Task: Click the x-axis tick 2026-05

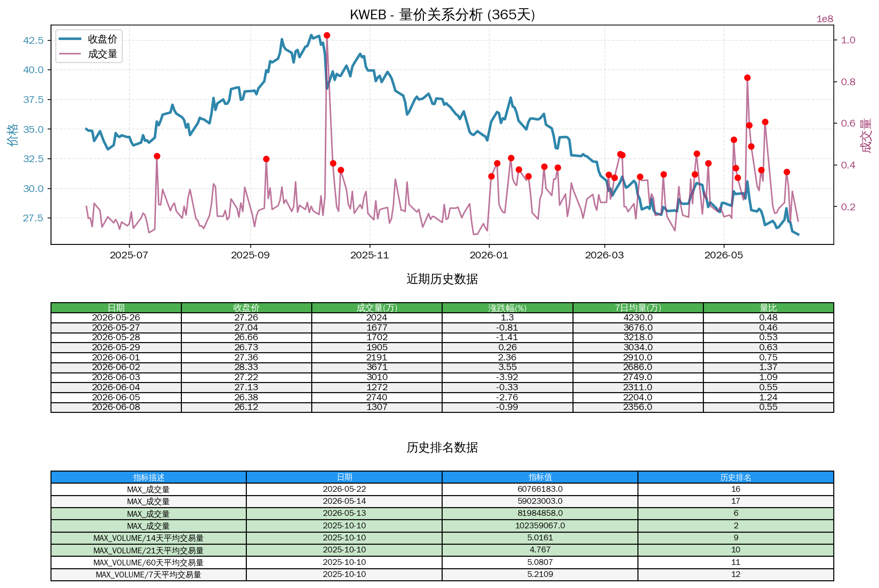Action: pos(724,255)
